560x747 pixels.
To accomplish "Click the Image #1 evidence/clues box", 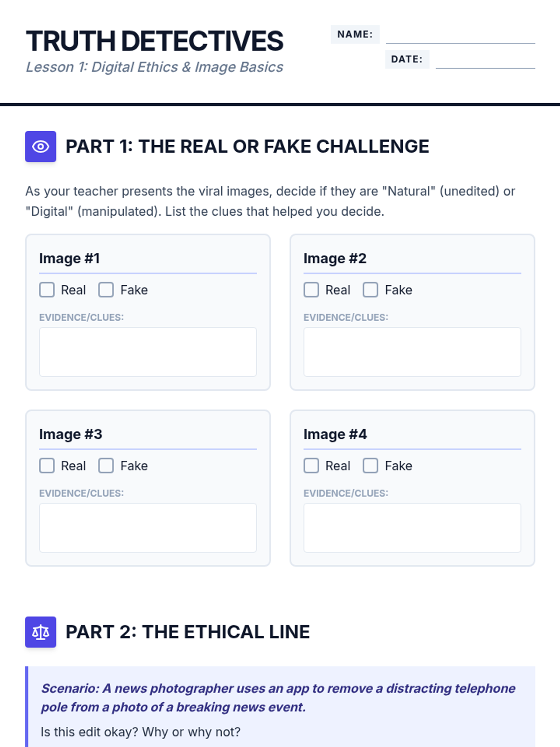I will click(x=148, y=352).
